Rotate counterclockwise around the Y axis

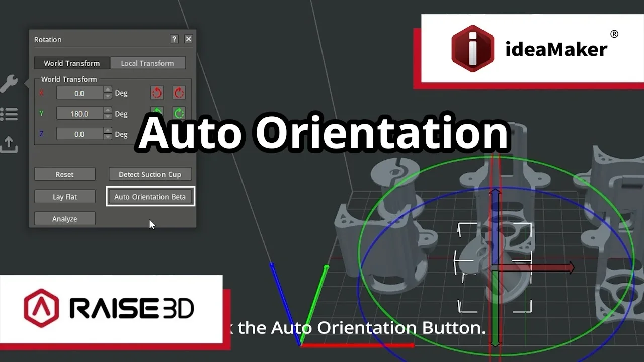click(x=156, y=113)
